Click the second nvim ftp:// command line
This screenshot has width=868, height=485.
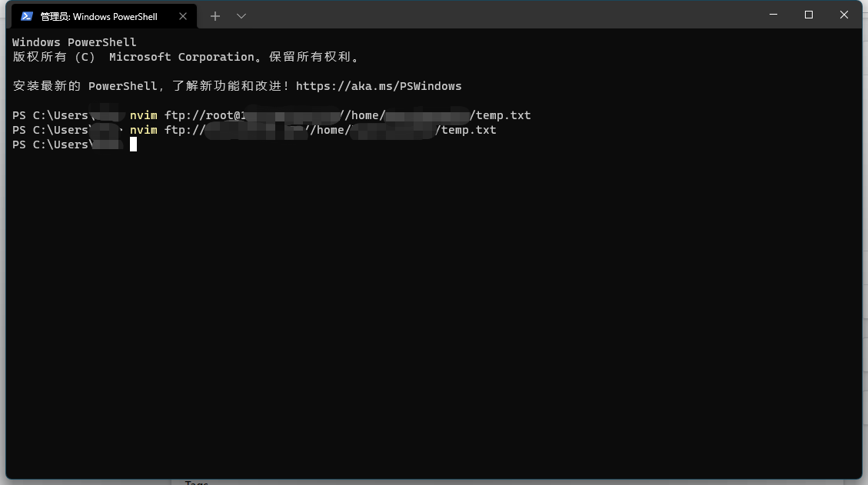click(313, 130)
